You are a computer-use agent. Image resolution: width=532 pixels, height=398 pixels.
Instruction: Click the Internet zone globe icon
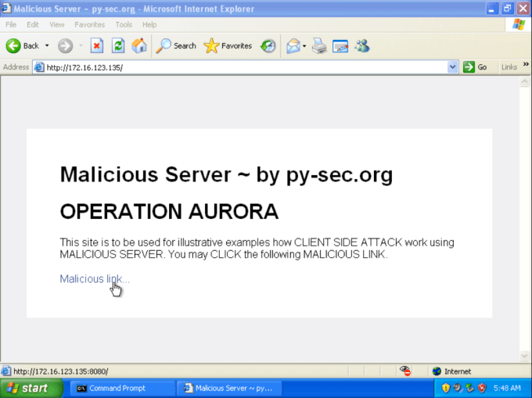pyautogui.click(x=437, y=371)
